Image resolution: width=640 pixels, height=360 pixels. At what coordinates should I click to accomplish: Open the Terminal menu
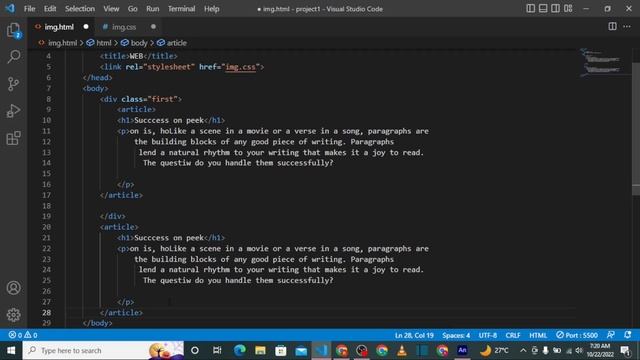(x=181, y=9)
